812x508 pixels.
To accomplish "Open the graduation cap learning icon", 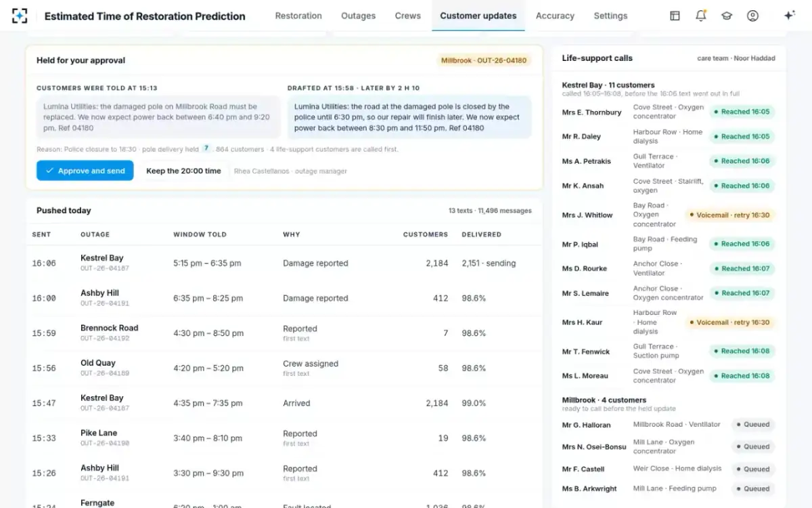I will pyautogui.click(x=727, y=16).
